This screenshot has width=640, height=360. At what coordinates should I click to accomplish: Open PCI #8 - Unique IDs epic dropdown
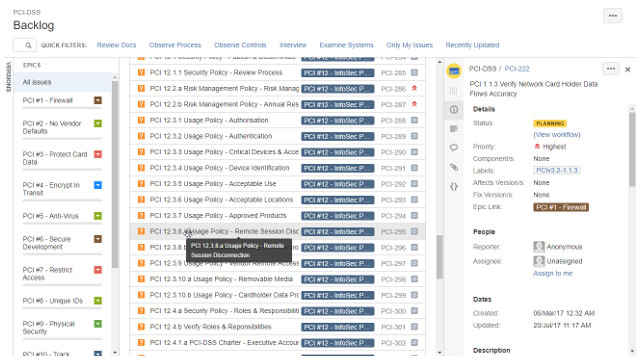pyautogui.click(x=98, y=301)
